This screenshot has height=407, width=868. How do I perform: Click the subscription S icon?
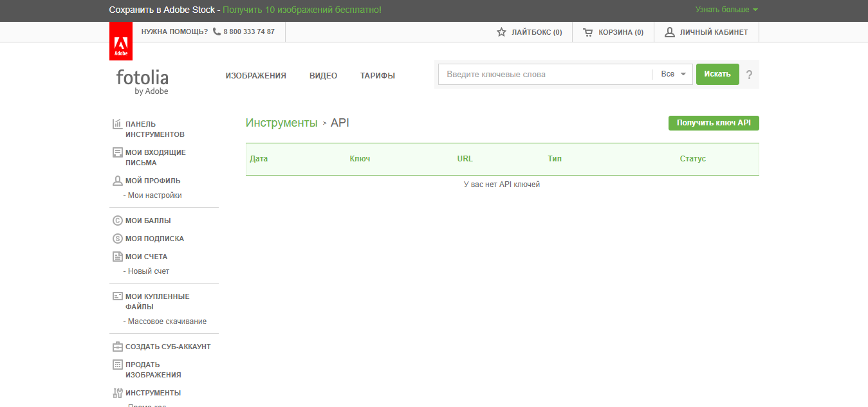coord(117,239)
